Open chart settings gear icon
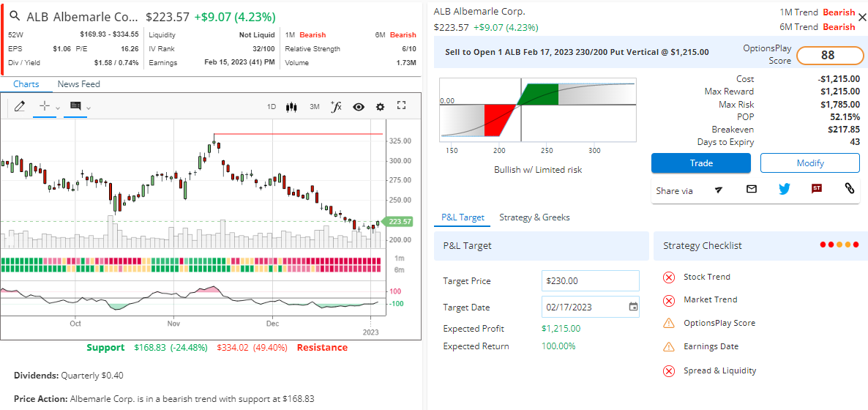Screen dimensions: 868x410 click(x=380, y=106)
